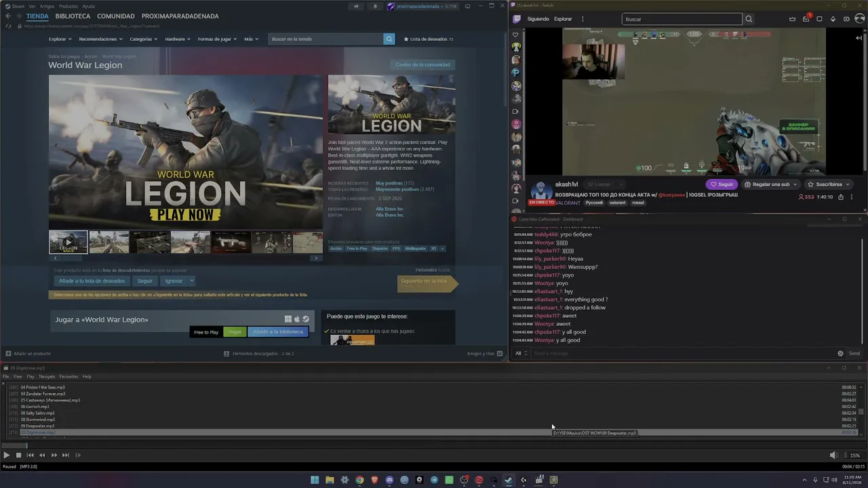
Task: Click the Steam store search magnifier
Action: coord(389,39)
